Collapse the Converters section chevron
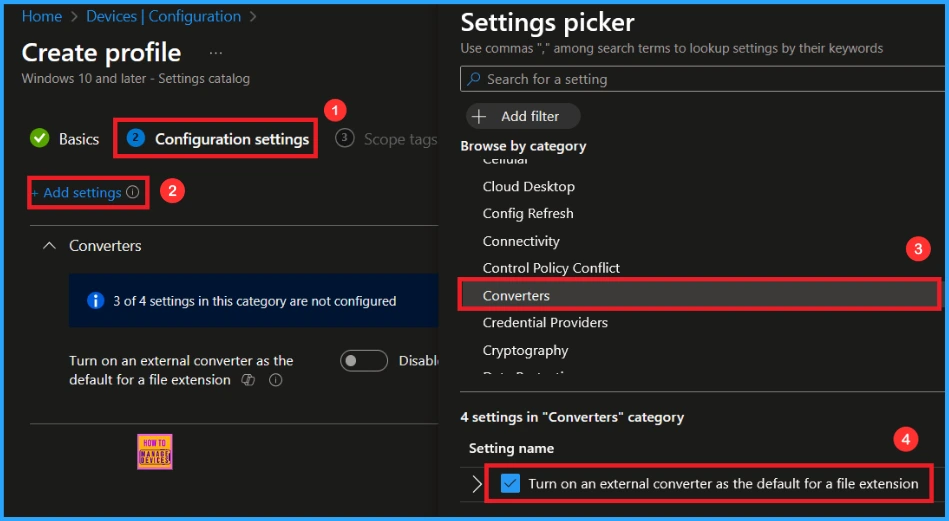This screenshot has height=521, width=949. point(50,246)
